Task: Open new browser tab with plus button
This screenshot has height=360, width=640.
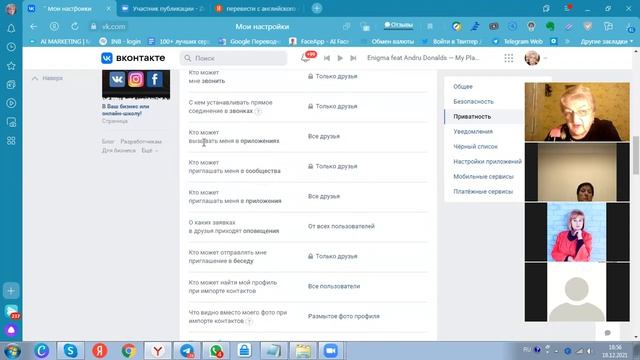Action: [317, 8]
